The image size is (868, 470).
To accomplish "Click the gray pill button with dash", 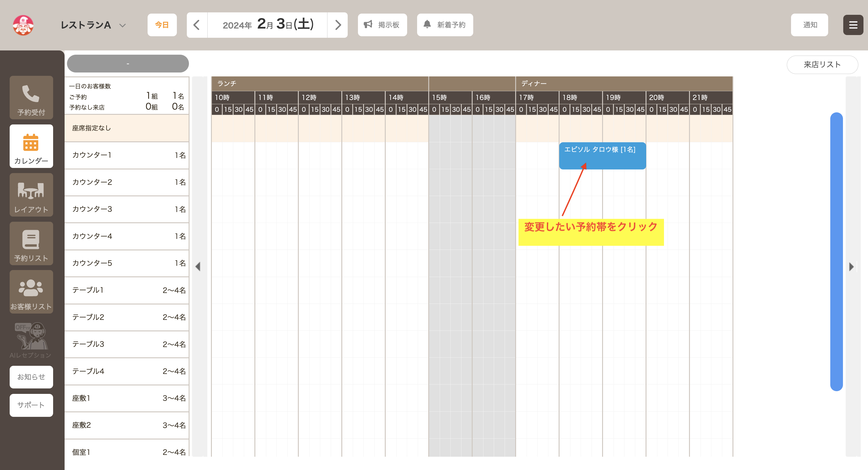I will click(x=128, y=63).
